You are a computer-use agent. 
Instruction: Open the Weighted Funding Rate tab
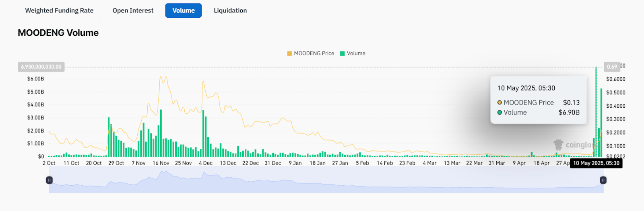(x=59, y=10)
